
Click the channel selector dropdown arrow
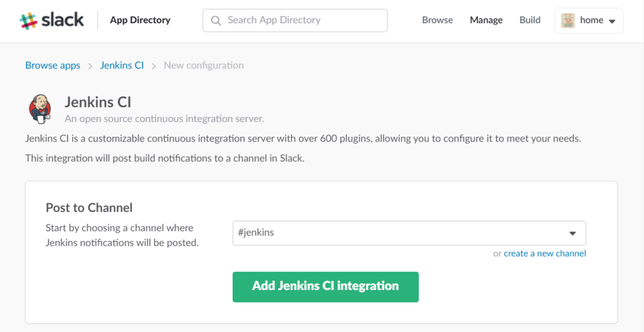click(x=572, y=233)
